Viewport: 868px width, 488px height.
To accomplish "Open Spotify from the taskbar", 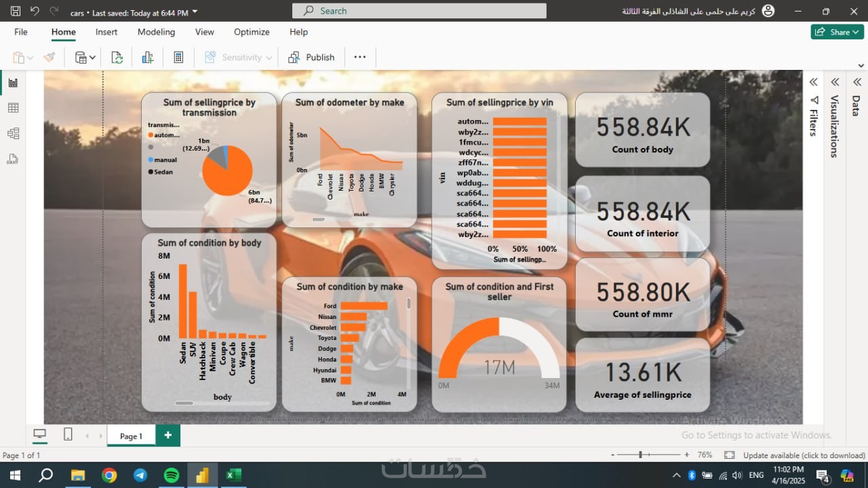I will 171,475.
